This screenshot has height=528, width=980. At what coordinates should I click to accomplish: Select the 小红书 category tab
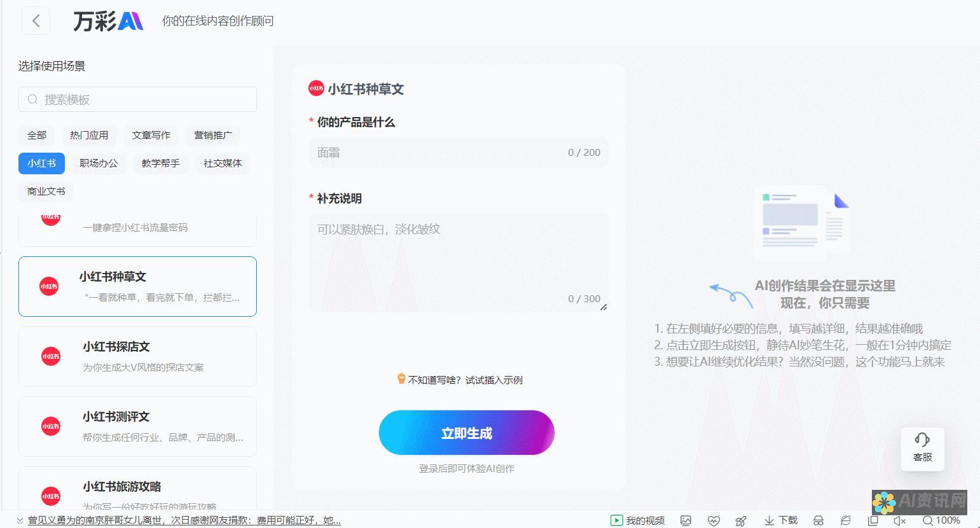[41, 163]
